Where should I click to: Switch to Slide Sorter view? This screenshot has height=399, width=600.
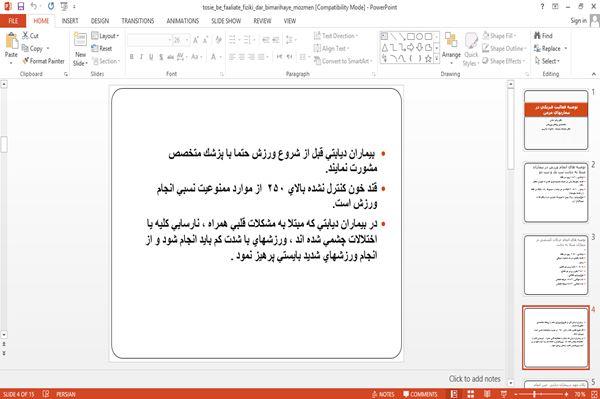[471, 394]
